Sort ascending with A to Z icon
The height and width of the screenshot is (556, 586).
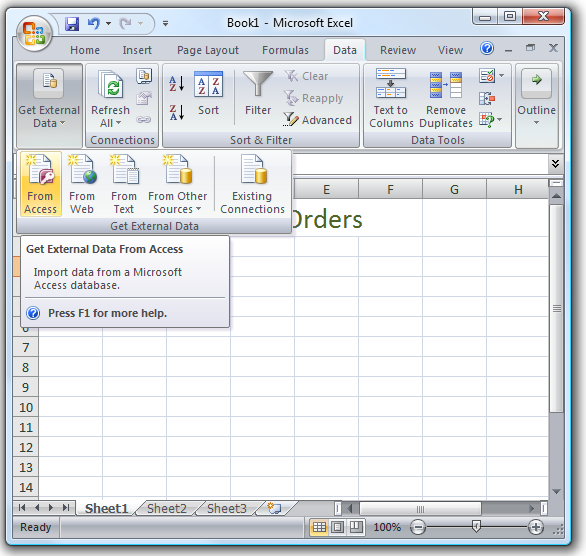(176, 84)
